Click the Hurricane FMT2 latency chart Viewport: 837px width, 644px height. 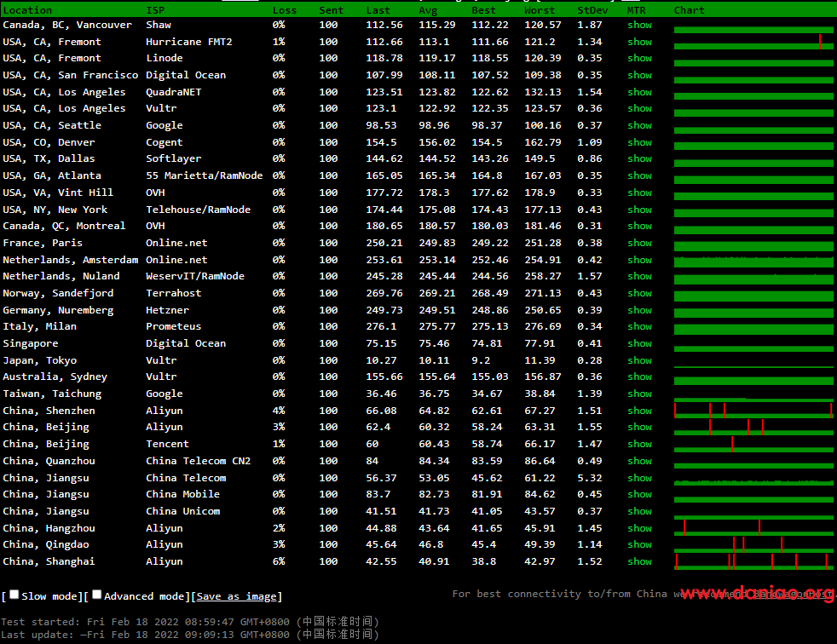coord(753,42)
